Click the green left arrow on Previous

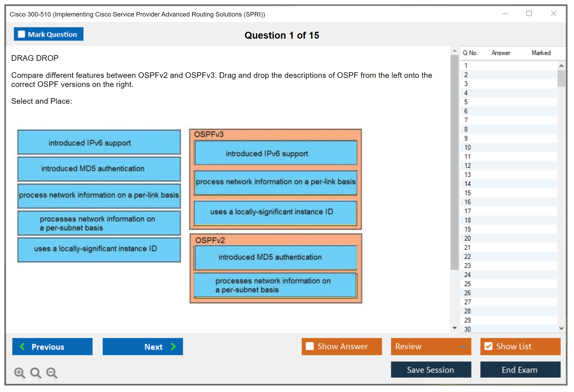tap(22, 346)
